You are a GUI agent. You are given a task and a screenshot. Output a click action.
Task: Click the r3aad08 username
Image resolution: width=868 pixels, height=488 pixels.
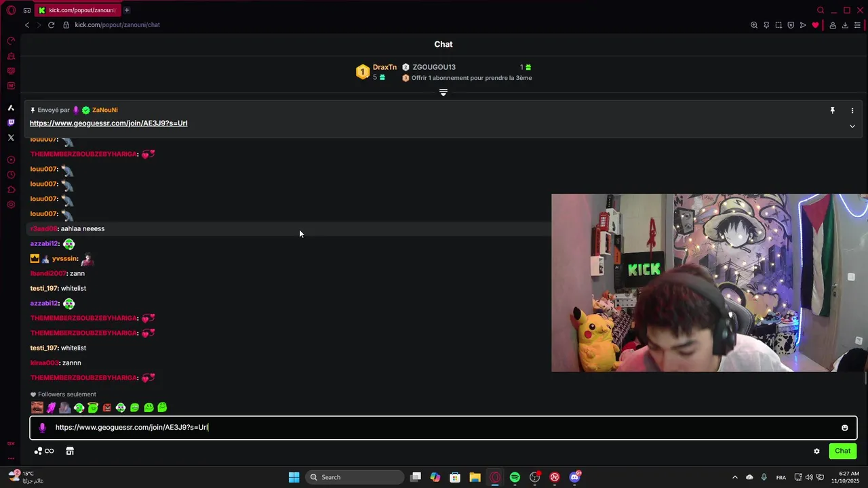[44, 228]
